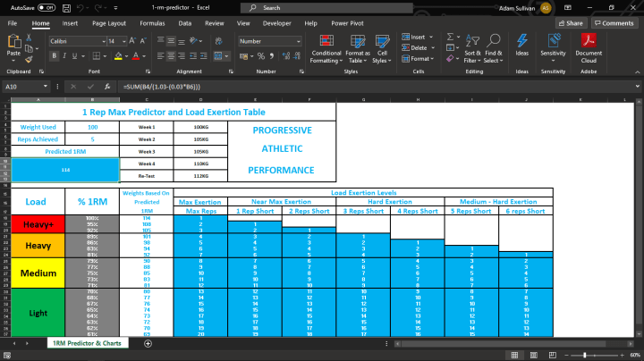Screen dimensions: 644x361
Task: Click the Insert Function fx icon
Action: tap(107, 87)
